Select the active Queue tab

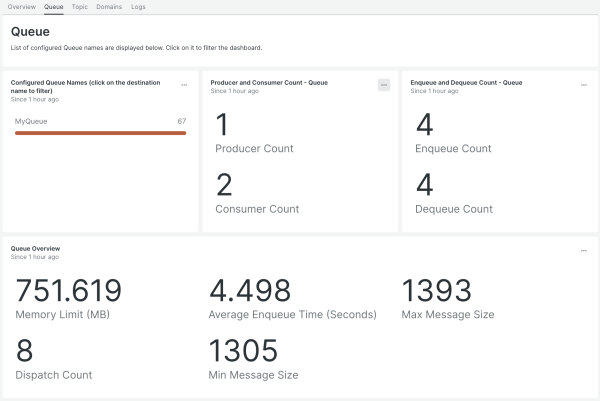[x=54, y=7]
